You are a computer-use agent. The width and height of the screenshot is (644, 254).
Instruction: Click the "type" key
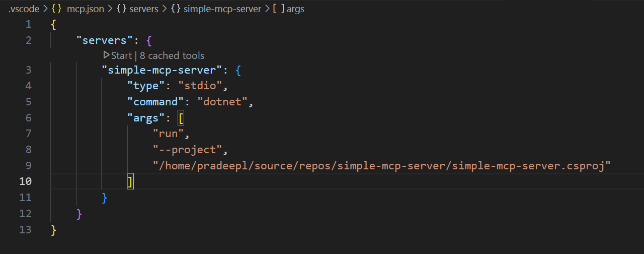(146, 86)
